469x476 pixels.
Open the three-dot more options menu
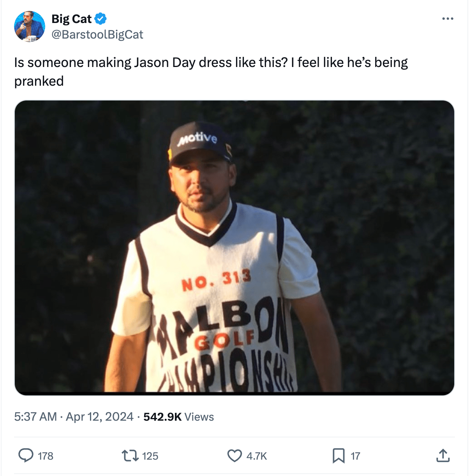[x=449, y=18]
